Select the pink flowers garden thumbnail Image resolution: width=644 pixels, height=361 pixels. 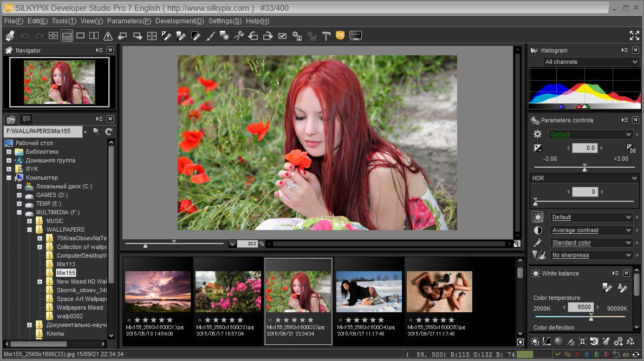229,292
